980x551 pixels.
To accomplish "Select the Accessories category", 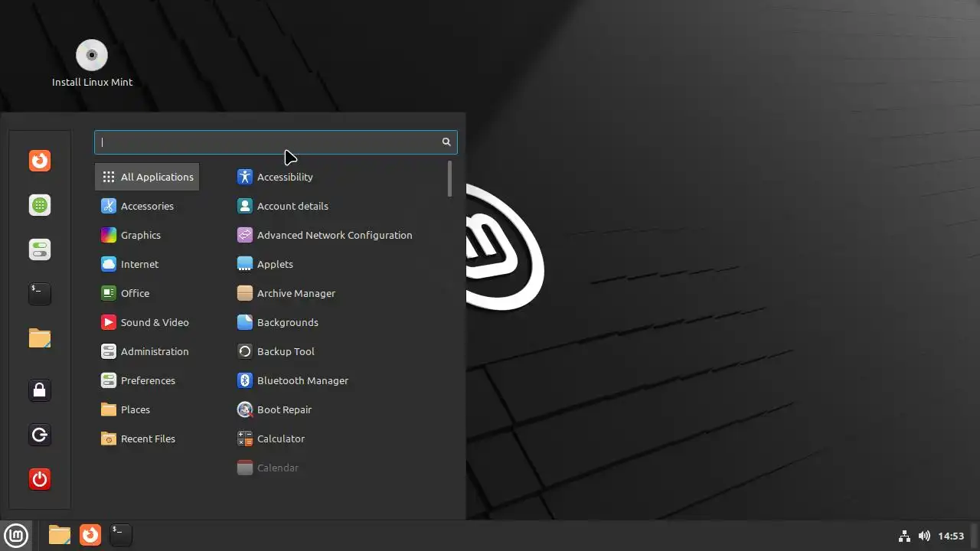I will point(147,206).
